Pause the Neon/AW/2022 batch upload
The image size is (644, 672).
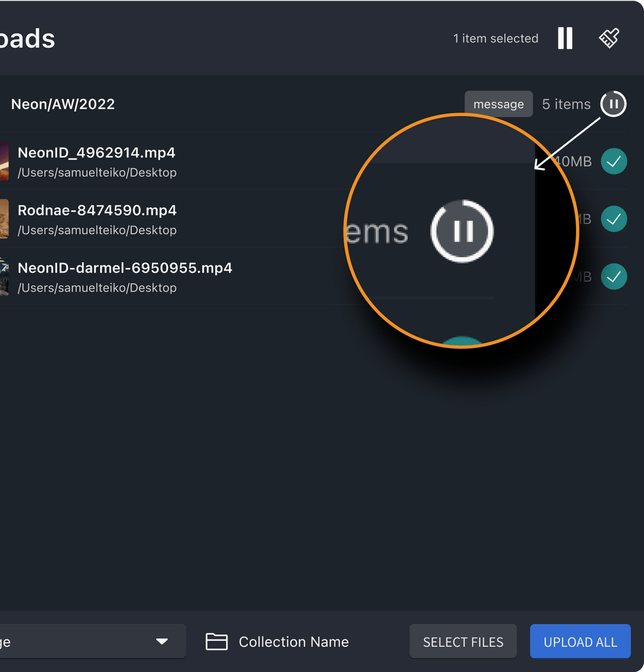tap(614, 104)
